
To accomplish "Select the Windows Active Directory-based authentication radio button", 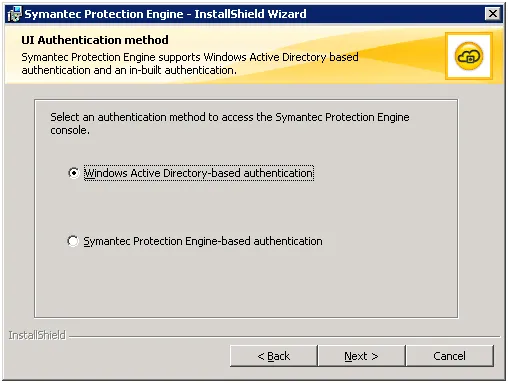I will pyautogui.click(x=73, y=173).
